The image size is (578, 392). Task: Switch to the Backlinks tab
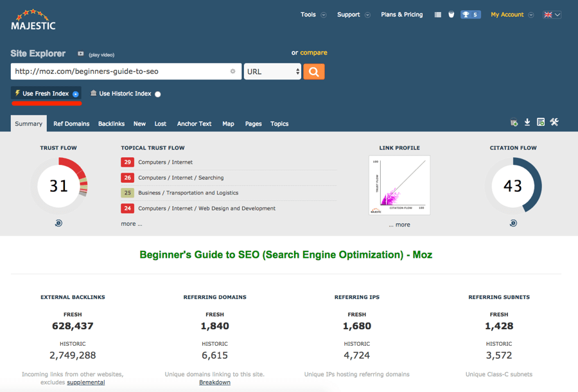[110, 123]
